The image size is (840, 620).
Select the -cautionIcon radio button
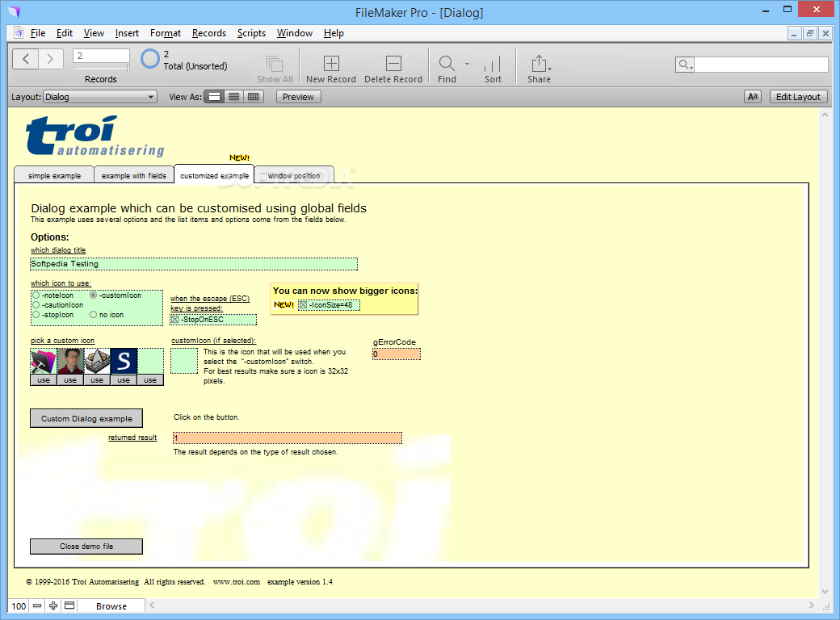(x=36, y=305)
